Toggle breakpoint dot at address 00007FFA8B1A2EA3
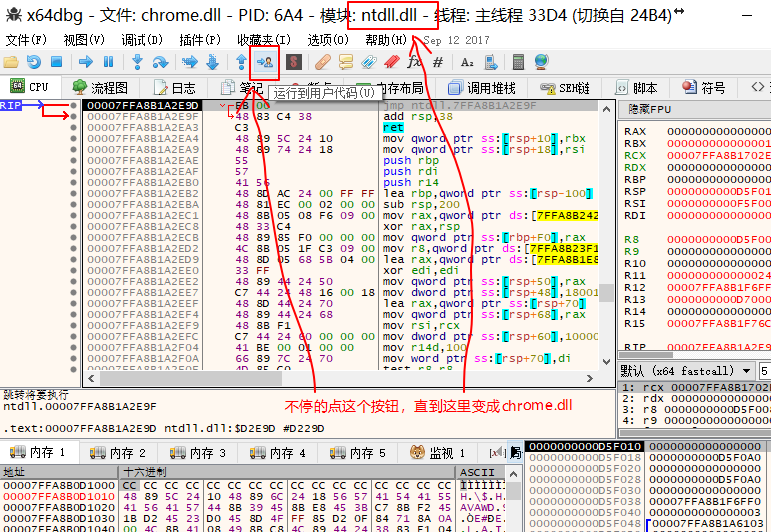Image resolution: width=771 pixels, height=532 pixels. click(73, 127)
